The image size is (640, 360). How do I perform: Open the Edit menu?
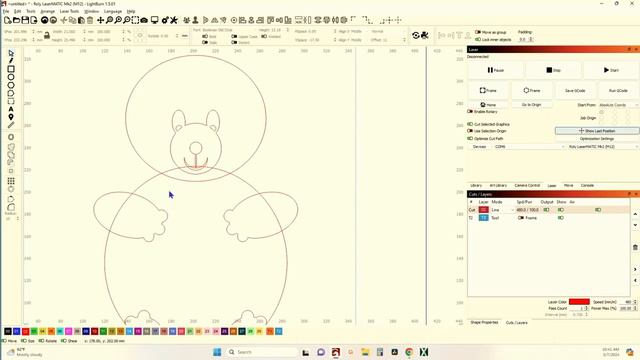click(x=18, y=11)
